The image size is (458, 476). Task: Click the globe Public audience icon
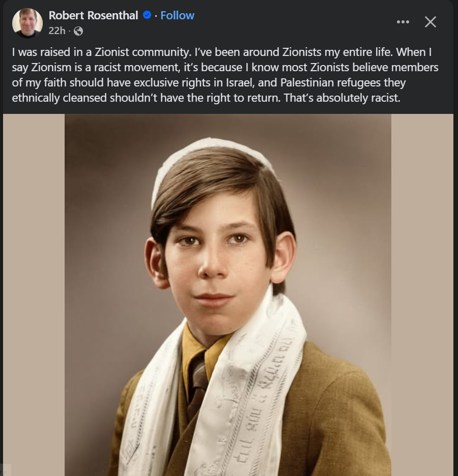[78, 31]
